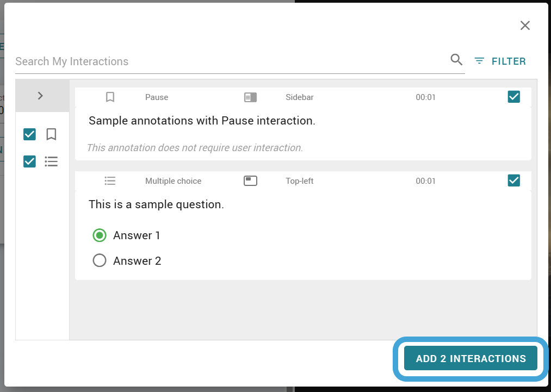
Task: Expand the sidebar with the chevron arrow
Action: click(40, 96)
